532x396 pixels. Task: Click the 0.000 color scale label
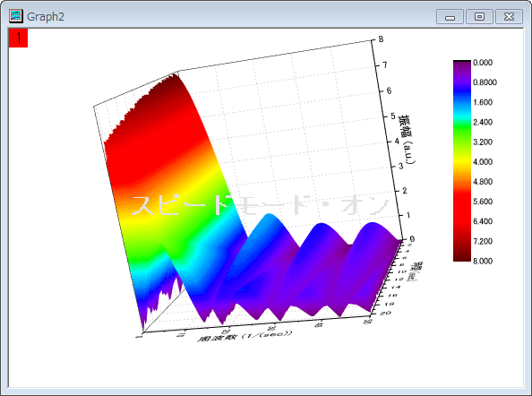(x=483, y=63)
